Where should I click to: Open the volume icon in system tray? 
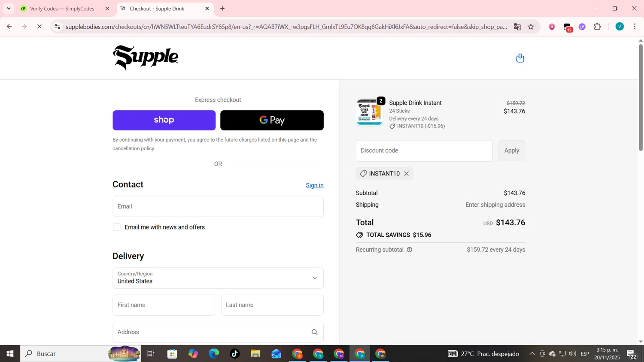point(572,354)
